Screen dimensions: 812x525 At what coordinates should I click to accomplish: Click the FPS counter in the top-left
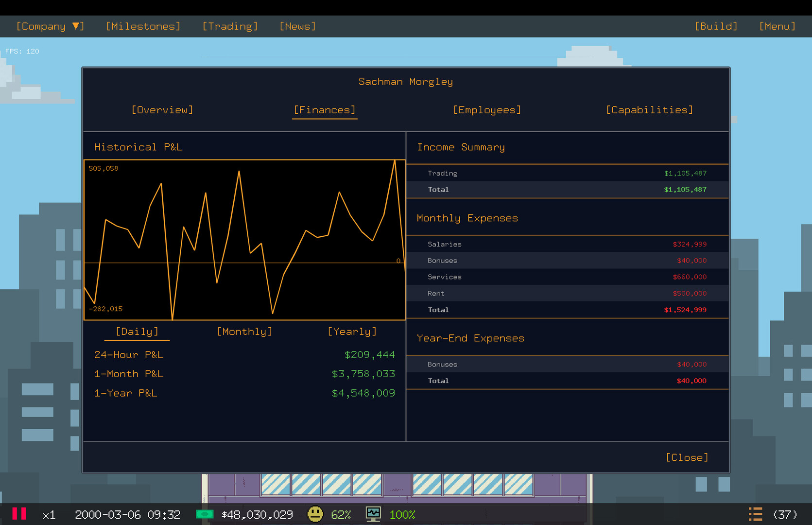(22, 51)
